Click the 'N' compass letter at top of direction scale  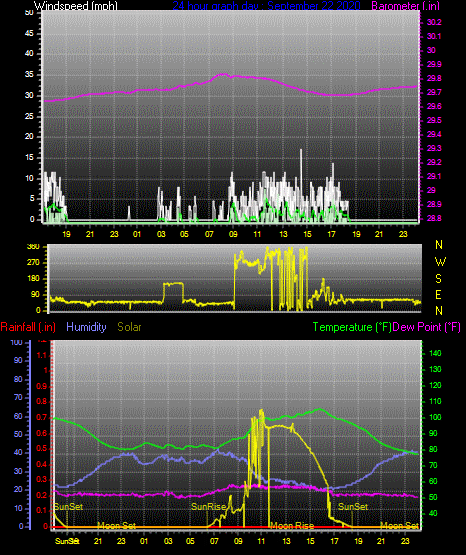439,245
